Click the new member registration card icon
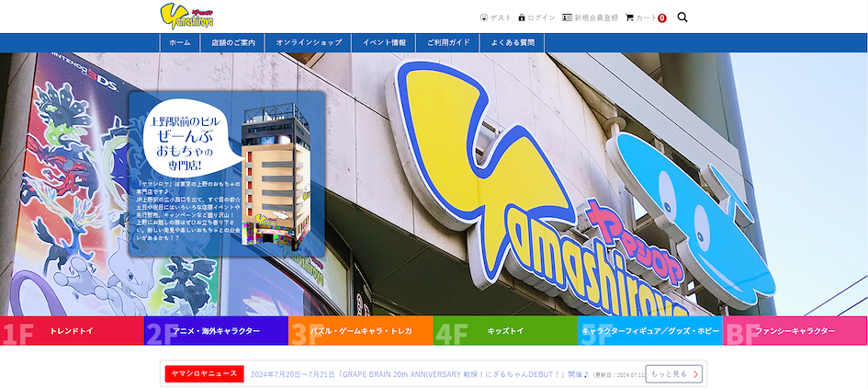This screenshot has width=868, height=389. (x=567, y=17)
